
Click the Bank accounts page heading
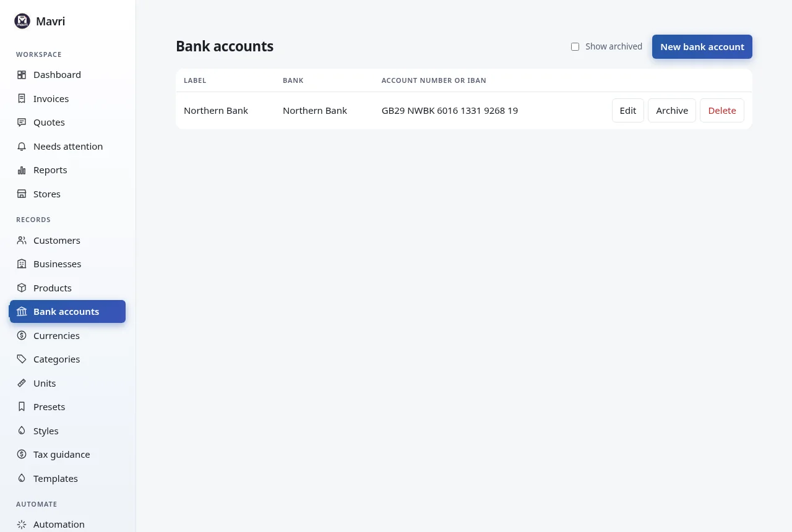(x=225, y=46)
